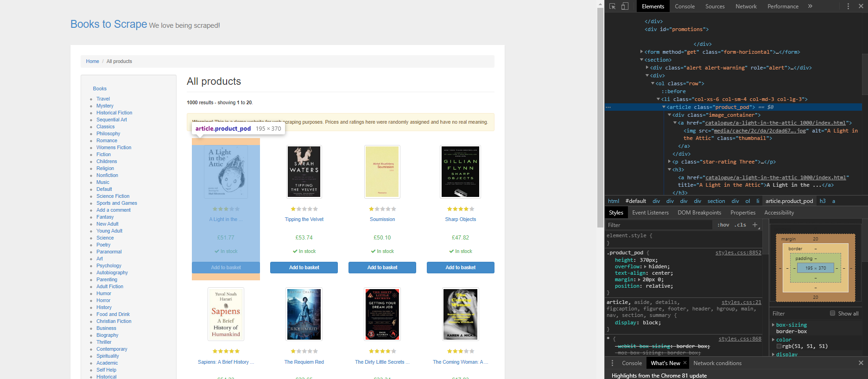This screenshot has width=868, height=379.
Task: Expand box-sizing computed property
Action: tap(773, 325)
